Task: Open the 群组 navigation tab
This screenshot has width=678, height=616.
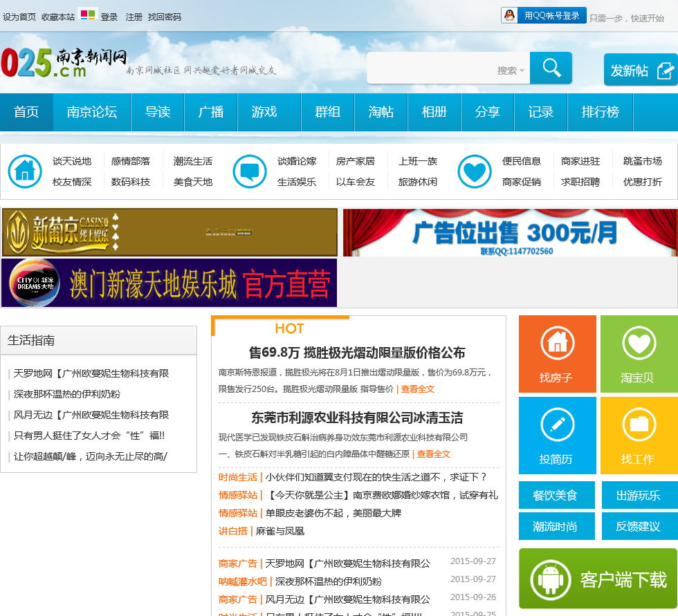Action: click(328, 112)
